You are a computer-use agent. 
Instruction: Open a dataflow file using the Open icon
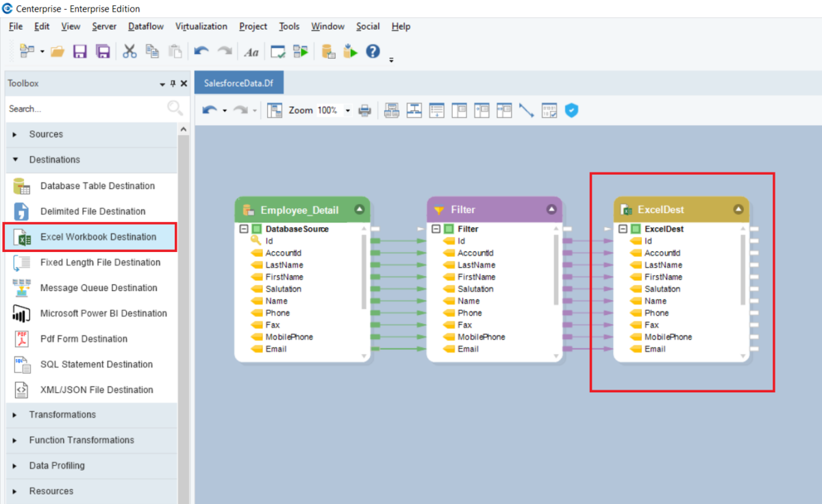click(58, 51)
